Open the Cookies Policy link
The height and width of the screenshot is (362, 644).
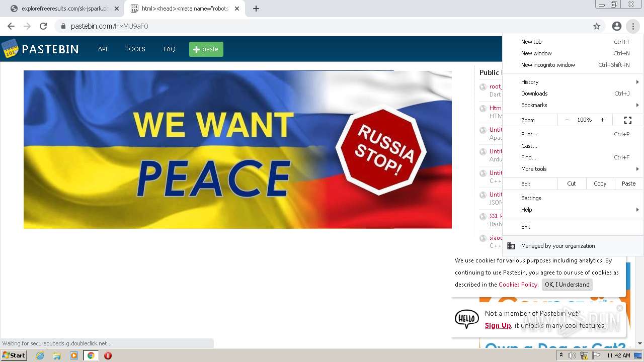tap(518, 285)
